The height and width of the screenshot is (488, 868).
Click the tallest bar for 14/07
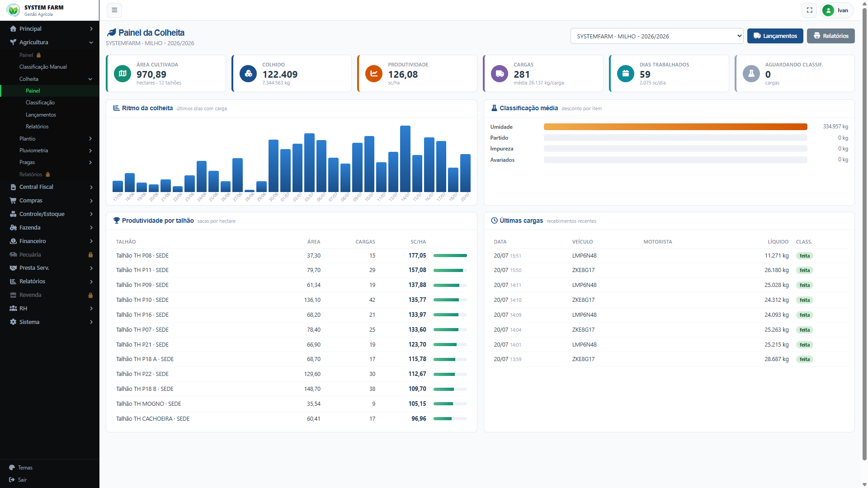[405, 159]
